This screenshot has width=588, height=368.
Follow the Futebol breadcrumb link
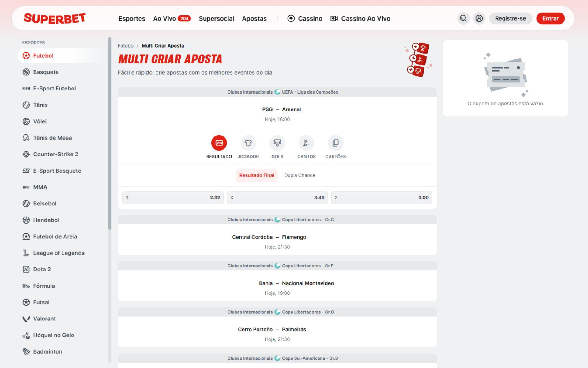126,45
